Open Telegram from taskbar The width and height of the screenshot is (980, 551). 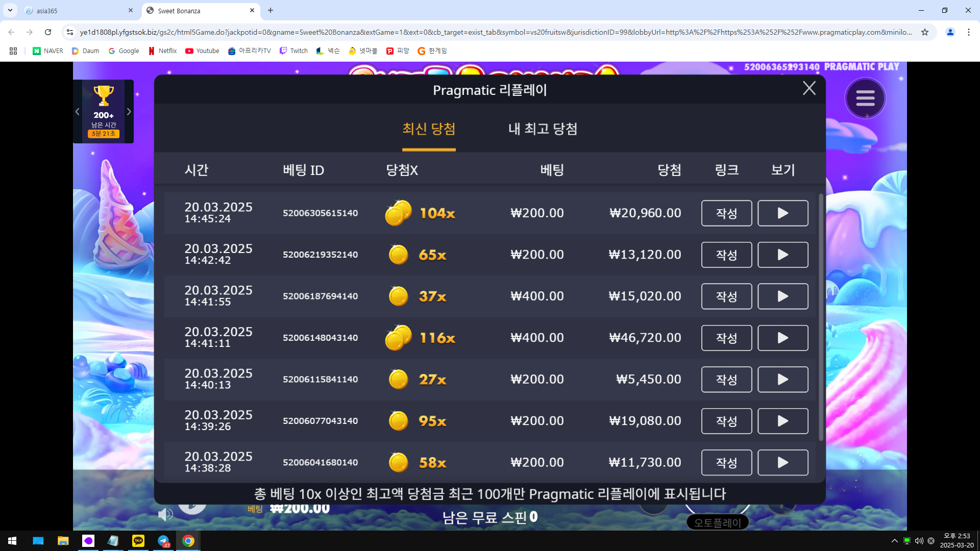point(163,541)
